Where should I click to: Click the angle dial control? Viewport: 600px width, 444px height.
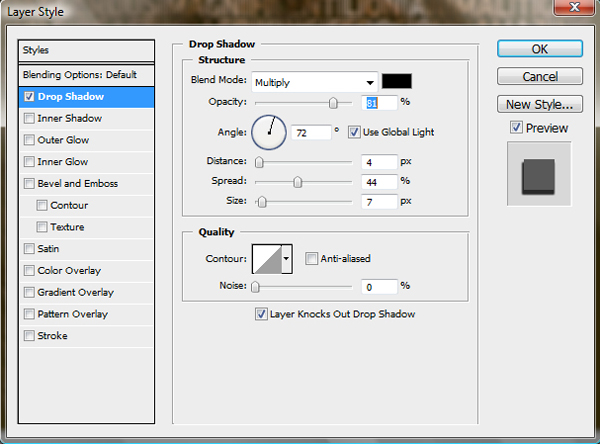pyautogui.click(x=269, y=132)
